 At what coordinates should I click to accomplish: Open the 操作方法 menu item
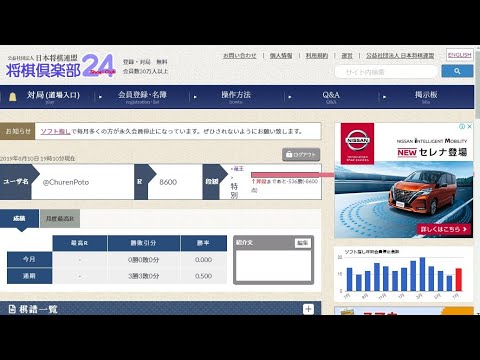coord(236,97)
